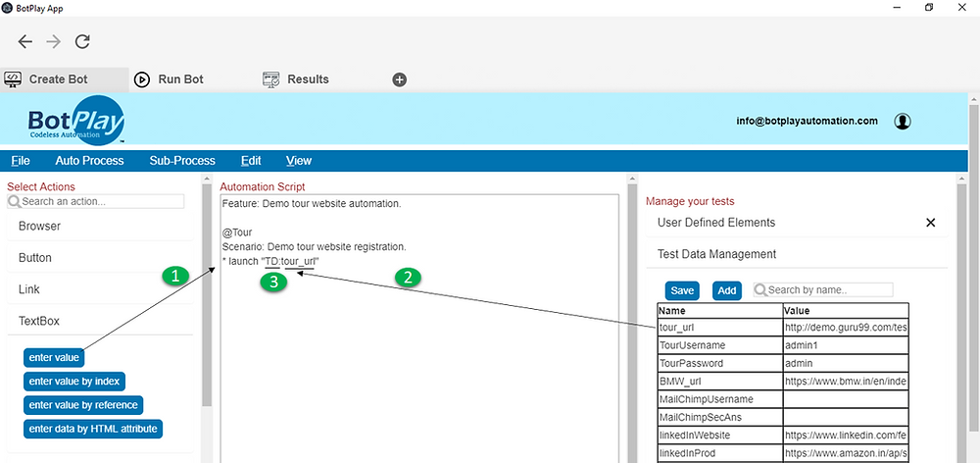Screen dimensions: 980x463
Task: Open the Edit menu
Action: click(251, 161)
